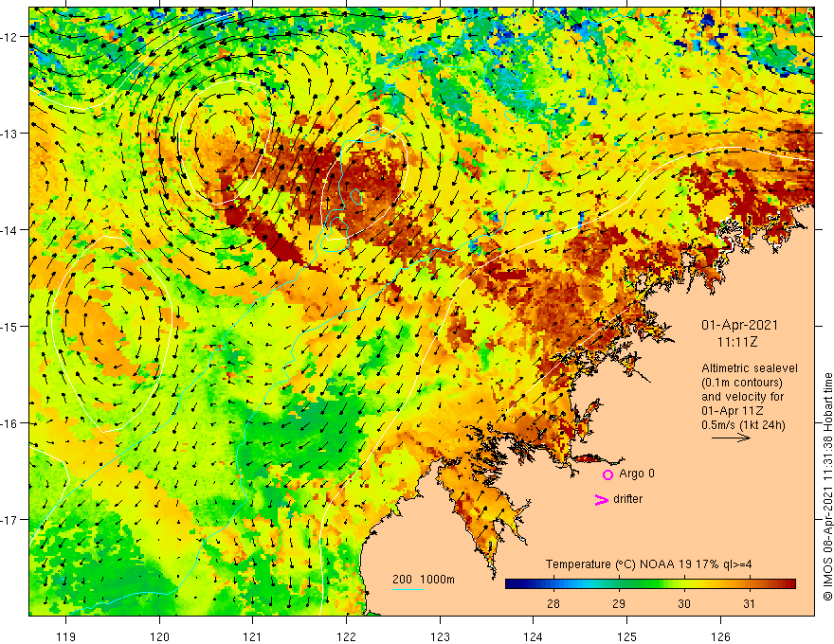Click the '0.5m/s (1kt 24h)' text
The height and width of the screenshot is (644, 834).
743,424
